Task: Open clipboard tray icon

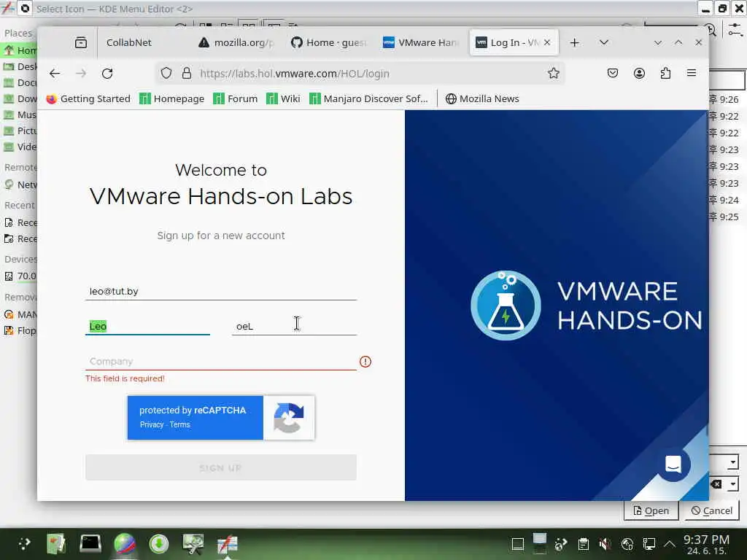Action: [x=584, y=544]
